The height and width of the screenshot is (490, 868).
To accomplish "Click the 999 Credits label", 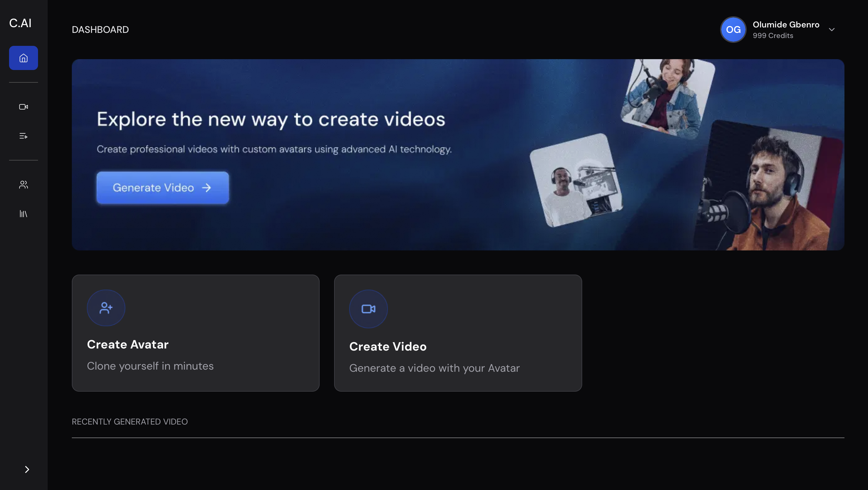I will [773, 35].
